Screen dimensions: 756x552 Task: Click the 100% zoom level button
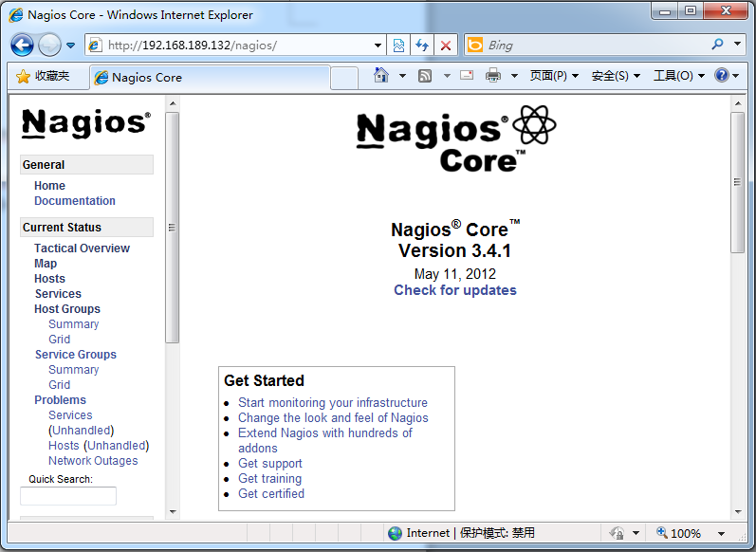679,533
